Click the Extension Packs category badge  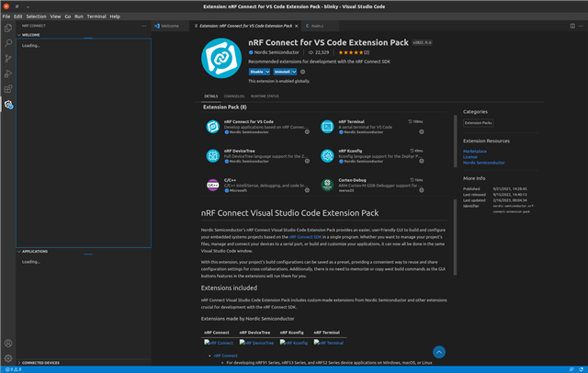[x=478, y=123]
